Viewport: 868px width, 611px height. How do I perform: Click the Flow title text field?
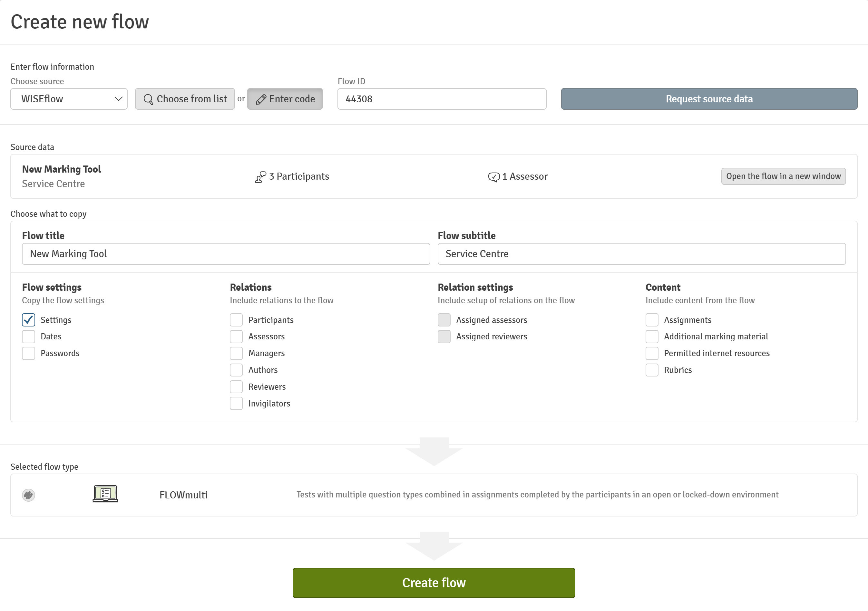point(226,254)
